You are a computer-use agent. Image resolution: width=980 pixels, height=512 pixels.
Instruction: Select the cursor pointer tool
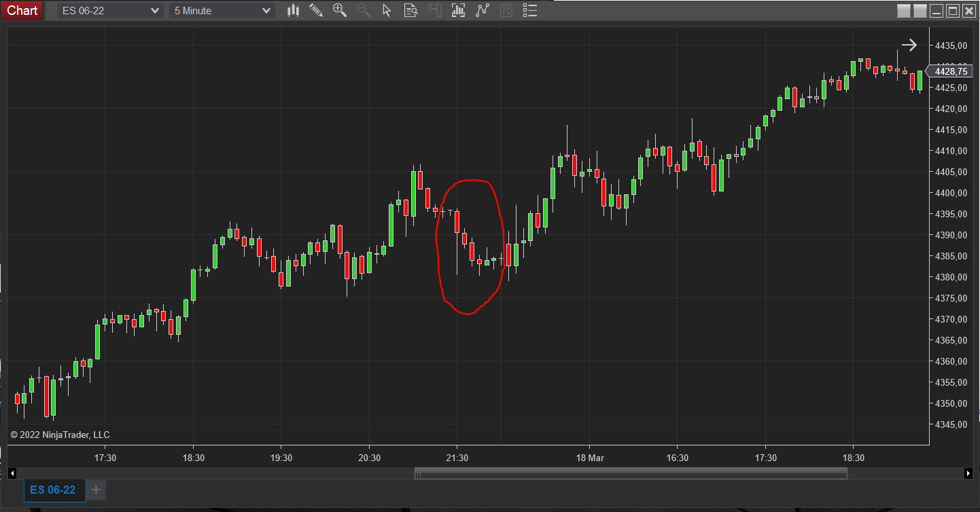387,10
